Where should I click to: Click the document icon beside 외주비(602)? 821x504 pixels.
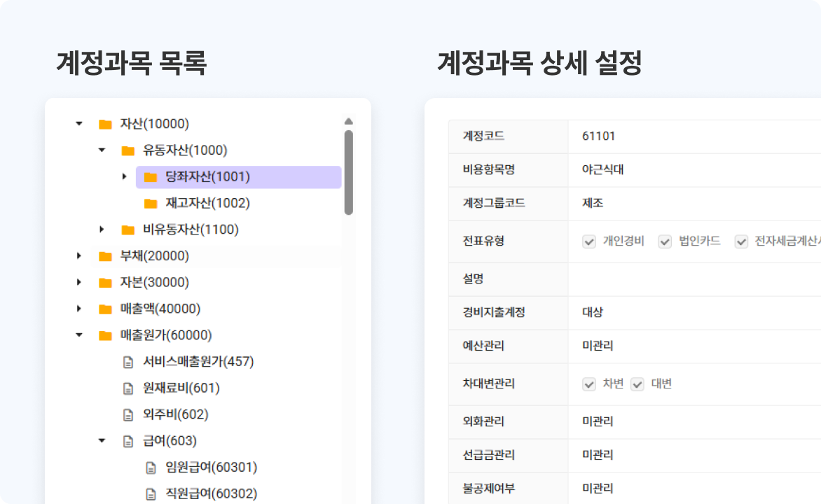(x=127, y=414)
